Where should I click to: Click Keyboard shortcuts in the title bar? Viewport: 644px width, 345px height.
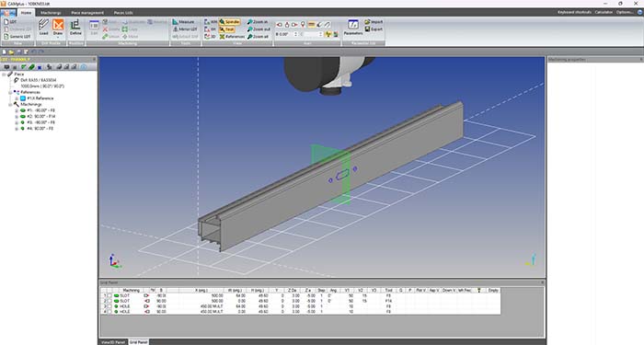pos(574,12)
